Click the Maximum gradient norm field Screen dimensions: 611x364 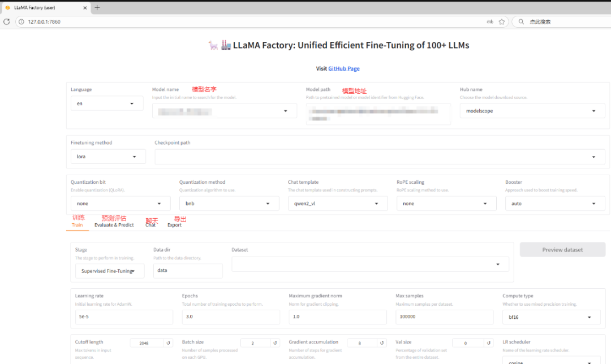tap(337, 317)
